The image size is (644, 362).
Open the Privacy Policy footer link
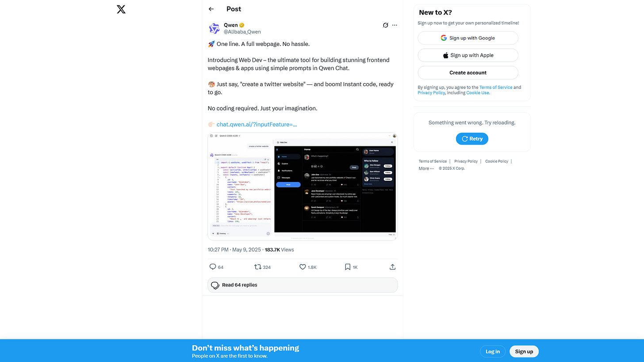[466, 161]
